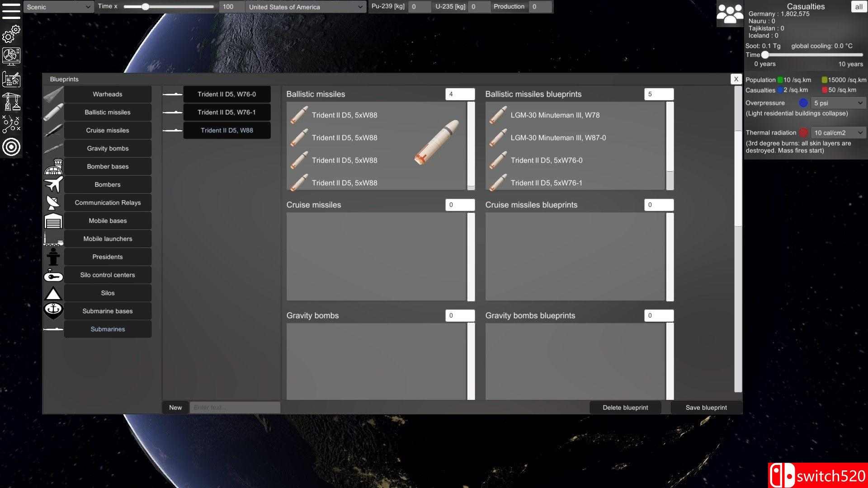Open the 10 cal/cm2 thermal radiation dropdown

coord(839,133)
